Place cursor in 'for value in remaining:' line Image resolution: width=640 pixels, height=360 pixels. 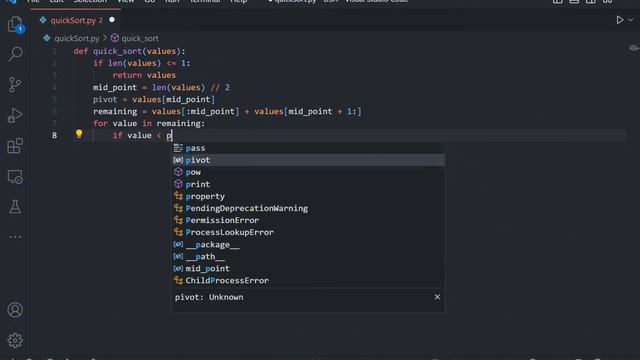click(149, 123)
